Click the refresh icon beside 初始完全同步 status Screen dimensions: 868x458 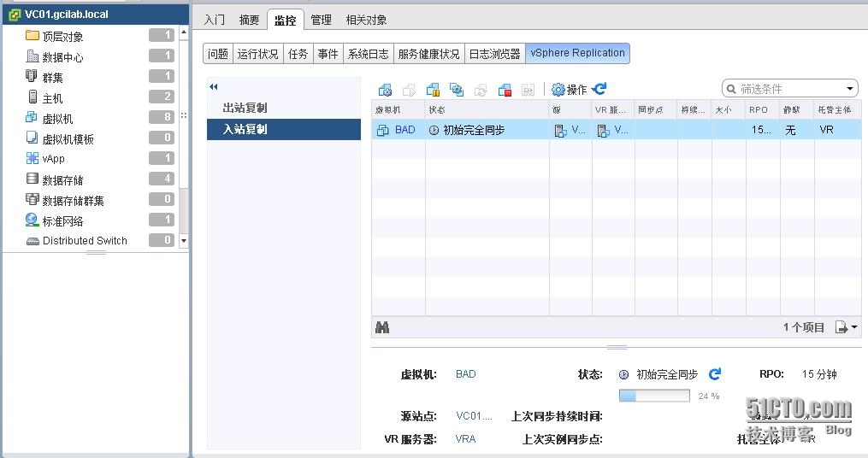coord(715,374)
